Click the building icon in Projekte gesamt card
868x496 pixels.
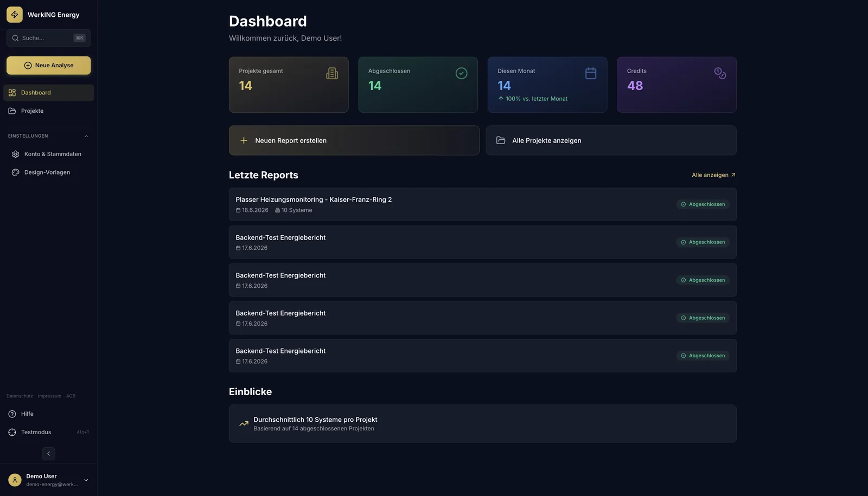tap(332, 73)
